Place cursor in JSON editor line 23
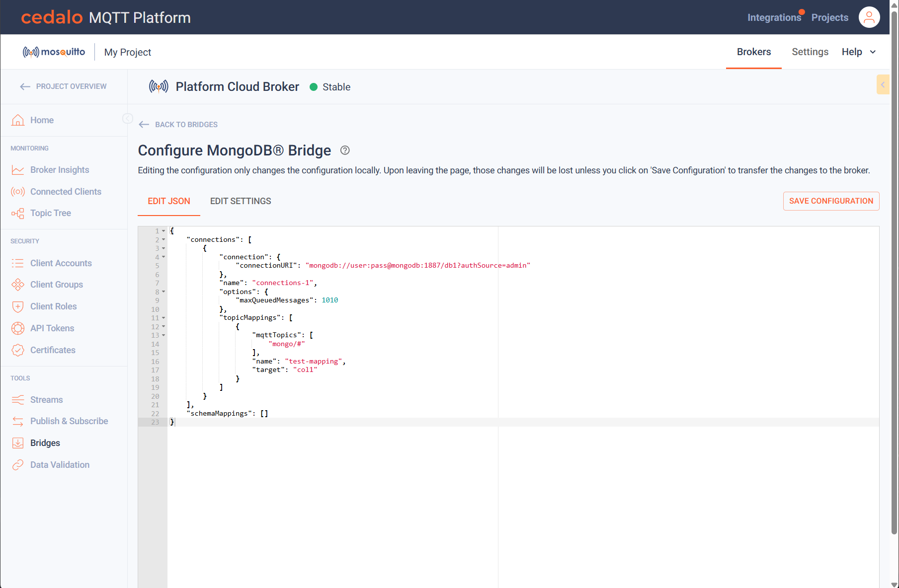This screenshot has height=588, width=899. tap(523, 422)
